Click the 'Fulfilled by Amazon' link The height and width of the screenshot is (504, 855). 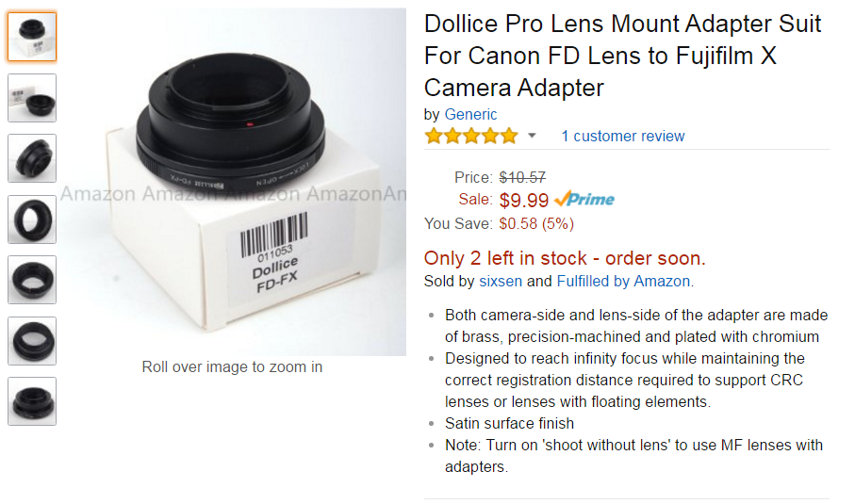click(x=623, y=281)
